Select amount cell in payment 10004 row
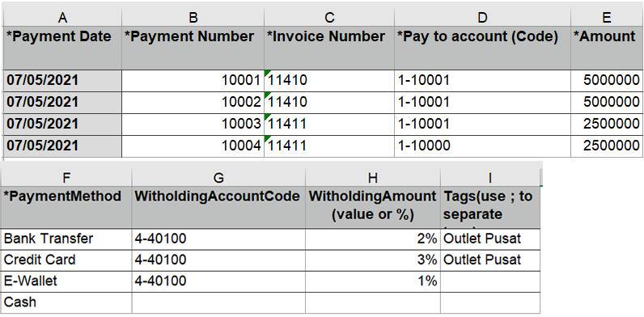 tap(607, 146)
